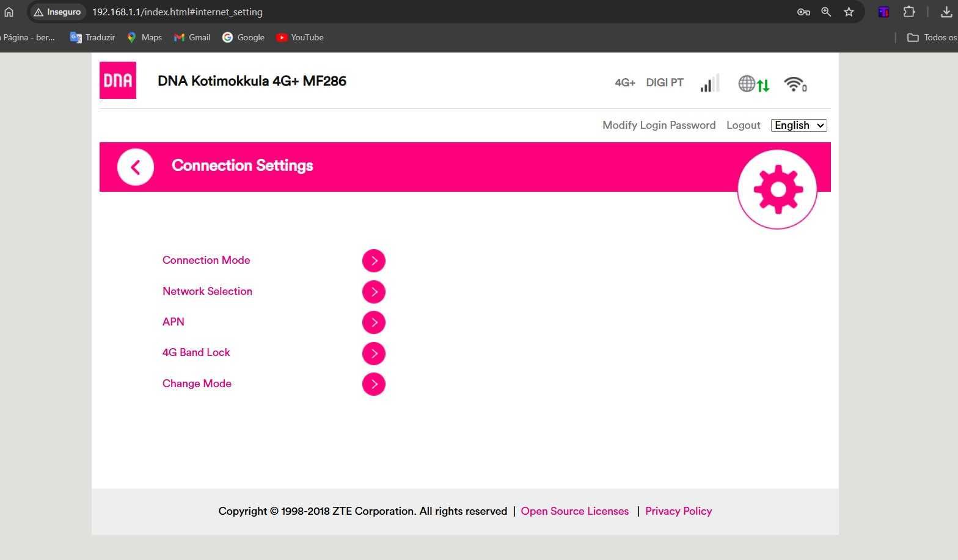Click the purple extension icon in toolbar
The width and height of the screenshot is (958, 560).
883,12
